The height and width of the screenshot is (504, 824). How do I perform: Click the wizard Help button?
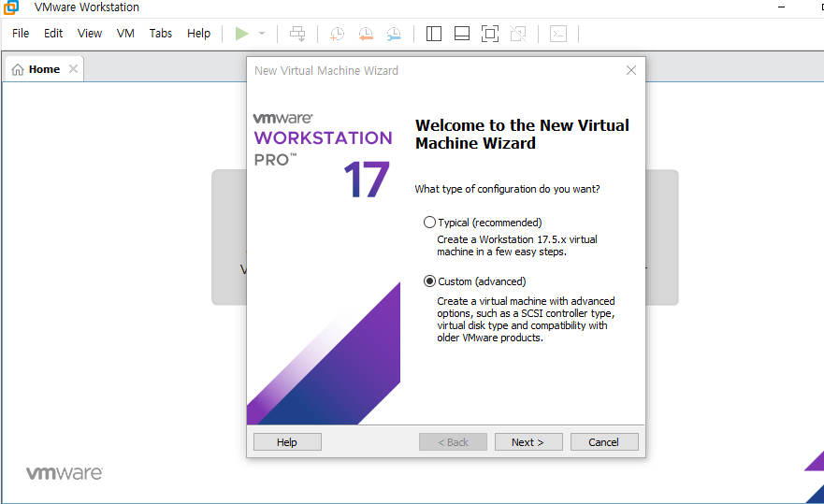[287, 442]
